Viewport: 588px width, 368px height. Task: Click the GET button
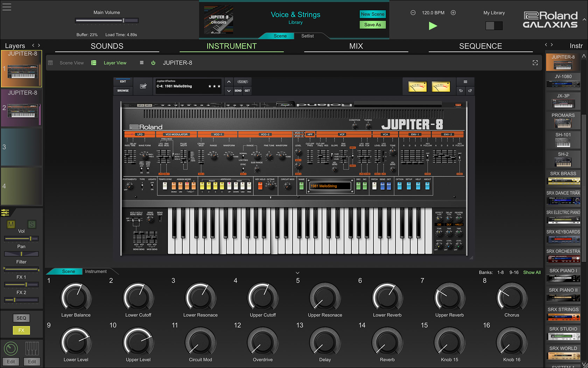pyautogui.click(x=247, y=91)
